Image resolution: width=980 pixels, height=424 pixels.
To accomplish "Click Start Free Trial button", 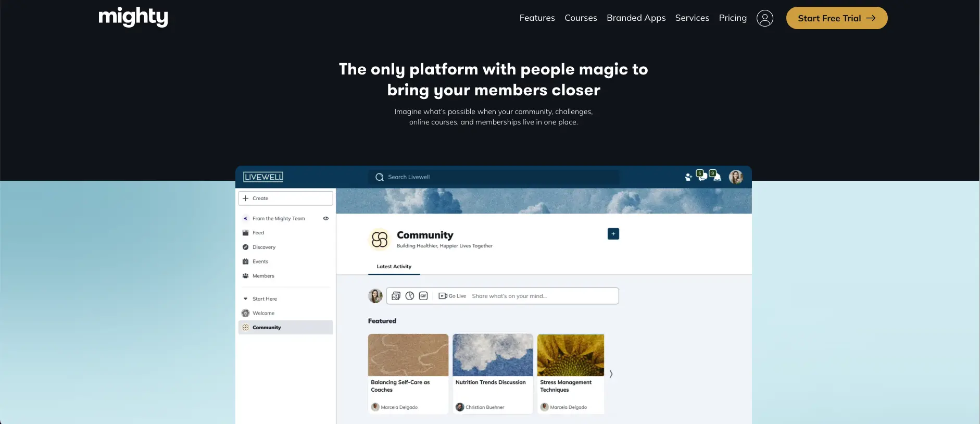I will (x=836, y=18).
